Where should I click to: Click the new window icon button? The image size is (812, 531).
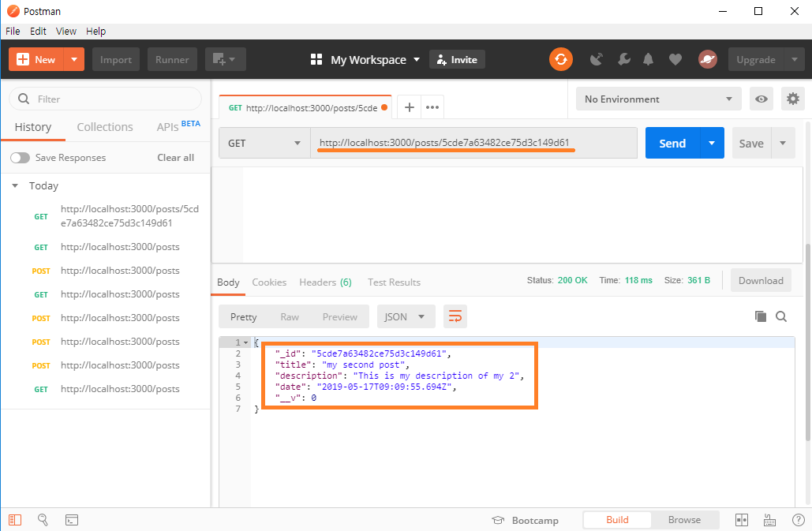tap(225, 59)
